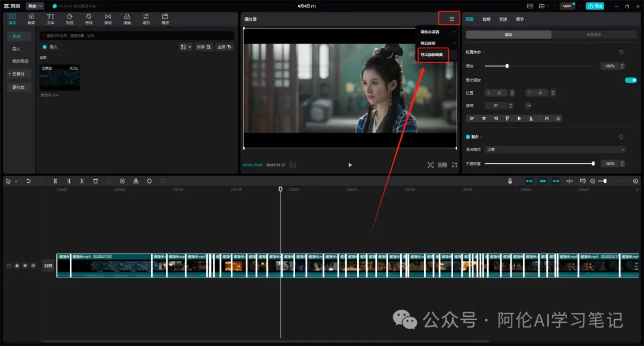Click the VIP button
This screenshot has height=346, width=644.
[x=567, y=6]
